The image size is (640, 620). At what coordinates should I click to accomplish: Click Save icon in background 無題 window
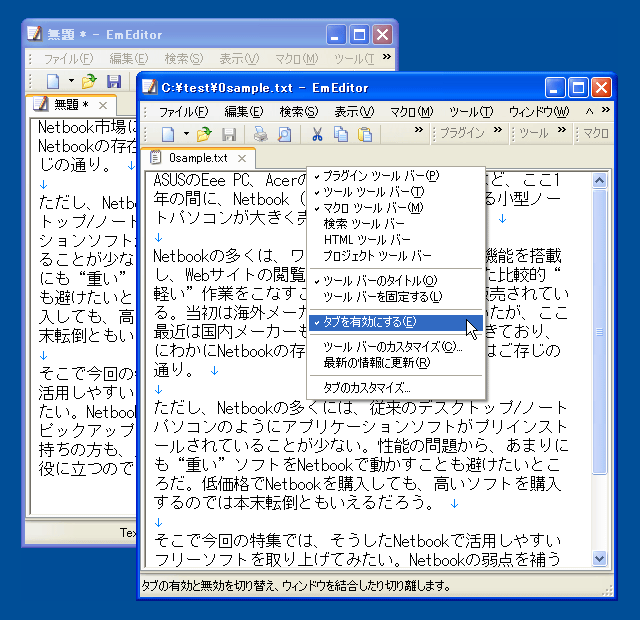click(x=114, y=81)
